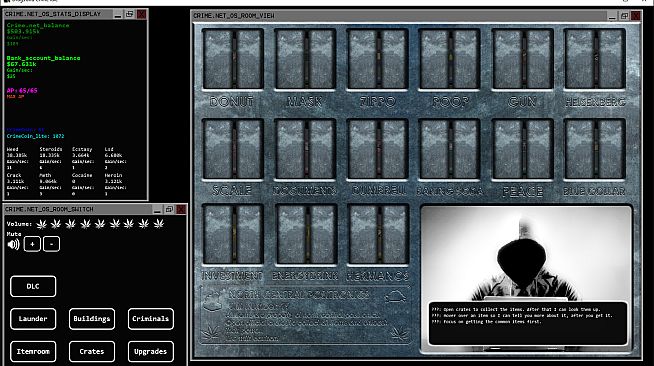Open the SCALE item locker
Image resolution: width=654 pixels, height=366 pixels.
point(233,149)
